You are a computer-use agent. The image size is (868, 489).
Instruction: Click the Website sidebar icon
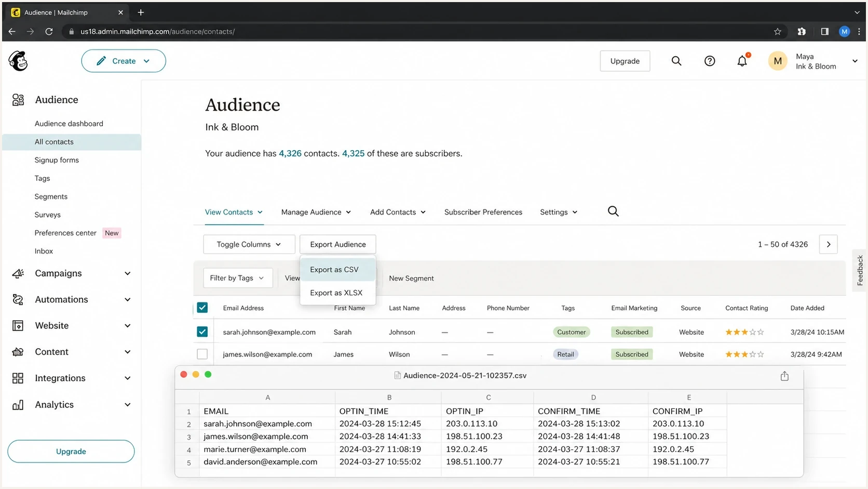[x=18, y=325]
